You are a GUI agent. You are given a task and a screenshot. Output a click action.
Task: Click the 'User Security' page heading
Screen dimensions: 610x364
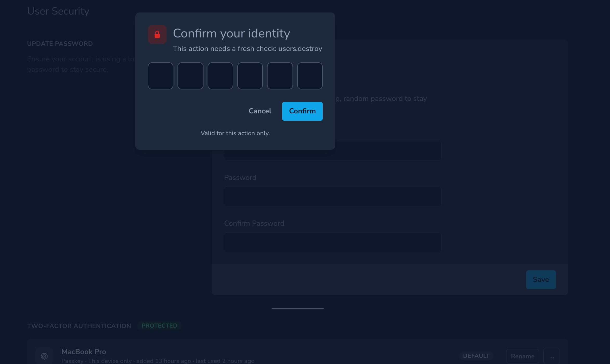(x=58, y=11)
